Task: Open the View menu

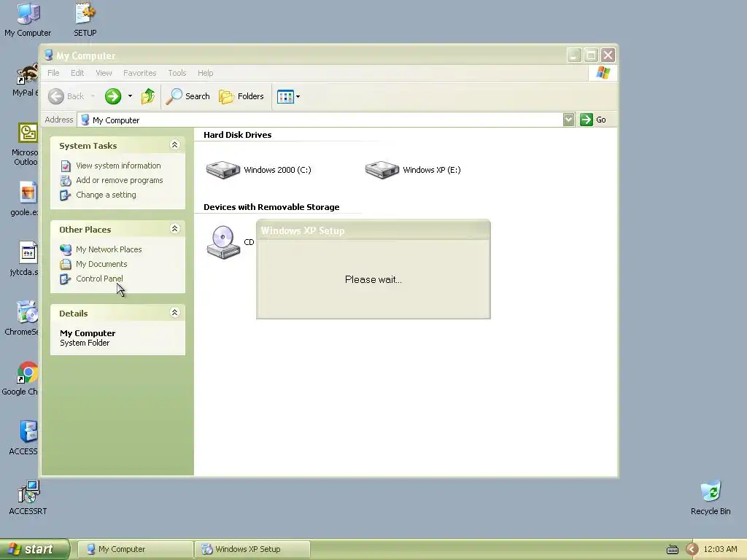Action: tap(104, 73)
